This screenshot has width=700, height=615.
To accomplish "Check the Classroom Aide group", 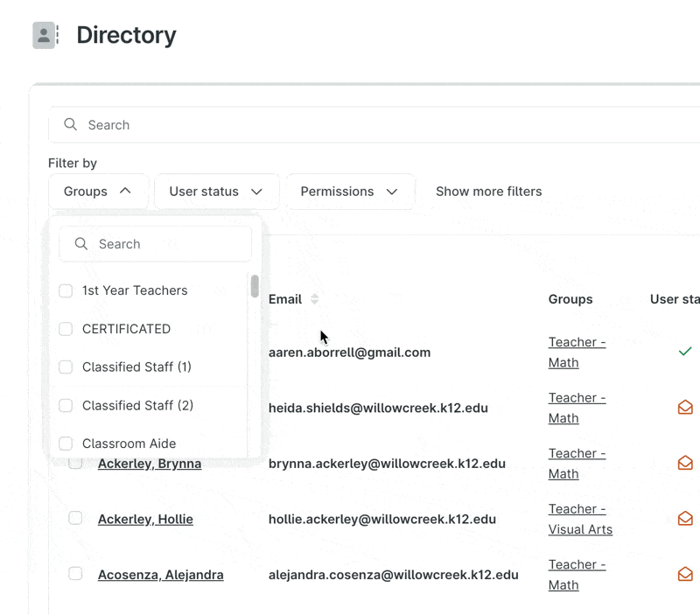I will coord(66,444).
